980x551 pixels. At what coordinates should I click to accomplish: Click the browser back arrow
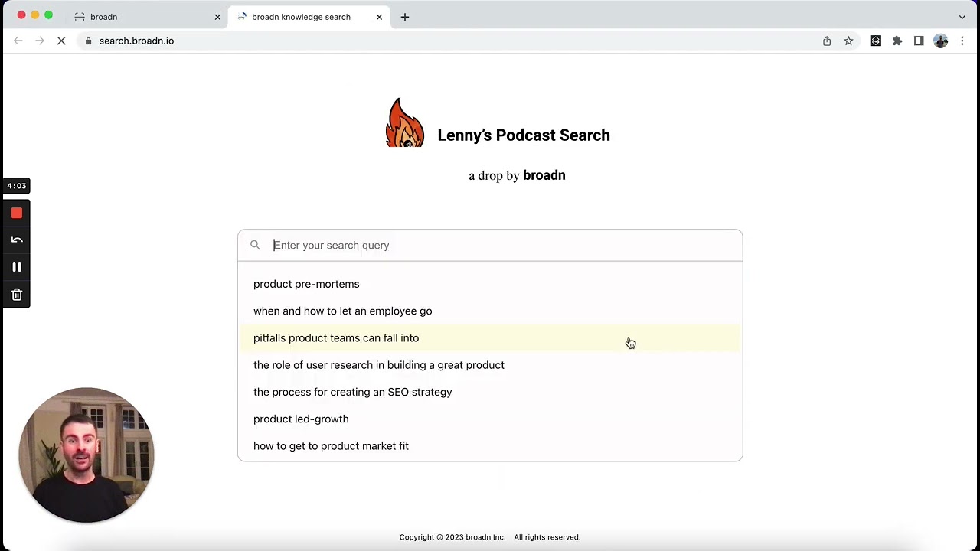pyautogui.click(x=18, y=41)
